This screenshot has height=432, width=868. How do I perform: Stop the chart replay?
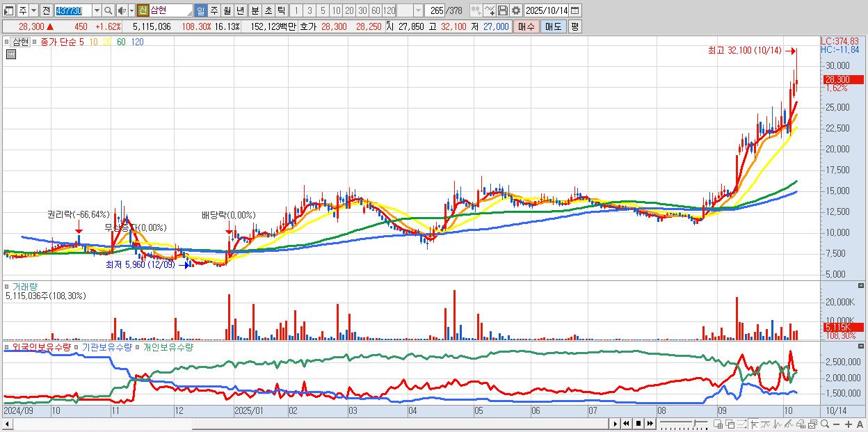point(638,424)
